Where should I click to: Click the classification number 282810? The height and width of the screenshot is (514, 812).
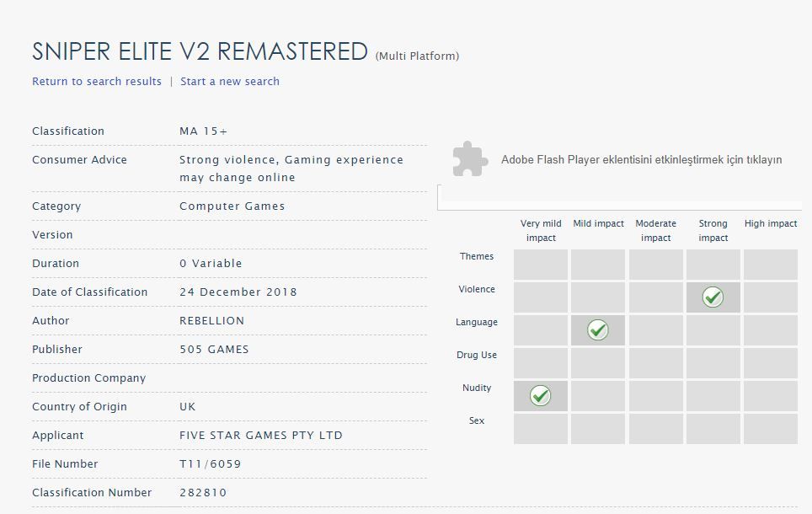pyautogui.click(x=203, y=492)
